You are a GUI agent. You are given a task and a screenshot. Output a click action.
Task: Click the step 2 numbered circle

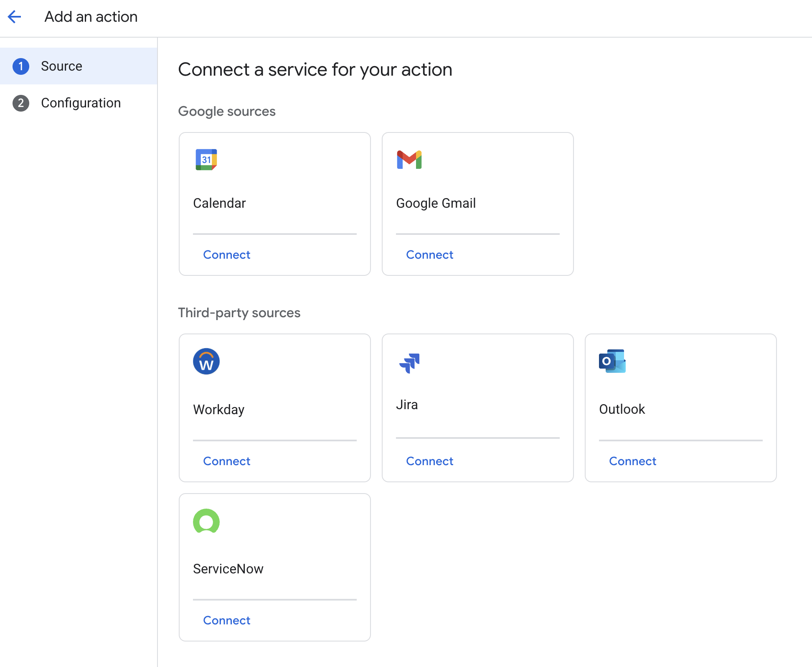21,103
